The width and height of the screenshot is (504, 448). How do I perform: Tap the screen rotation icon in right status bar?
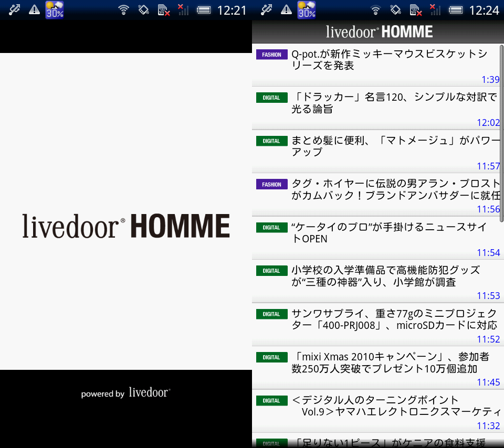pyautogui.click(x=395, y=10)
